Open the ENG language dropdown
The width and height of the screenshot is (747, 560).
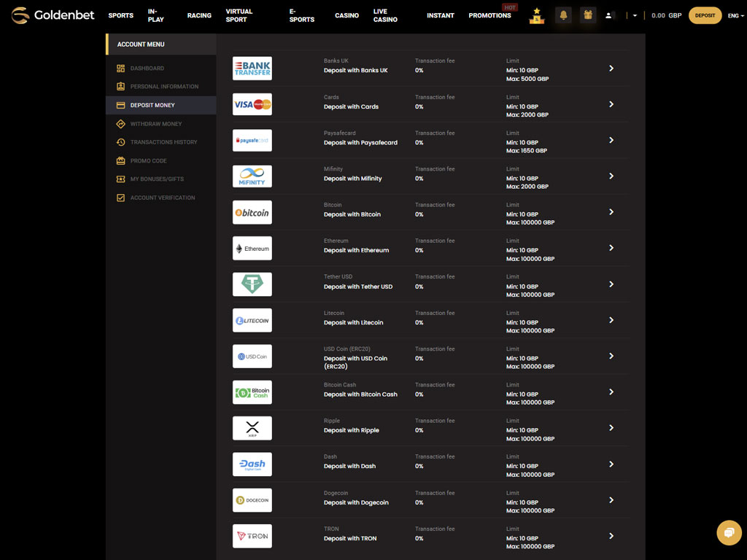tap(735, 16)
